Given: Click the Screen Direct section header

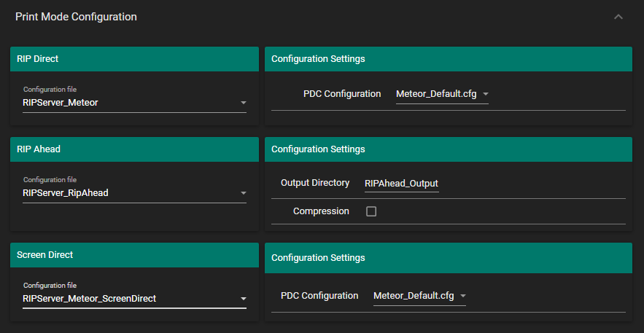Looking at the screenshot, I should (x=134, y=255).
